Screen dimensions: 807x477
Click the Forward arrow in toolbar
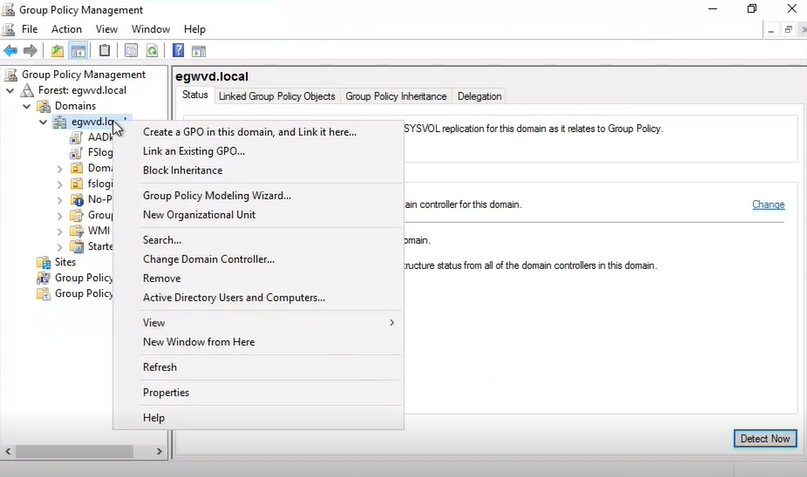30,50
